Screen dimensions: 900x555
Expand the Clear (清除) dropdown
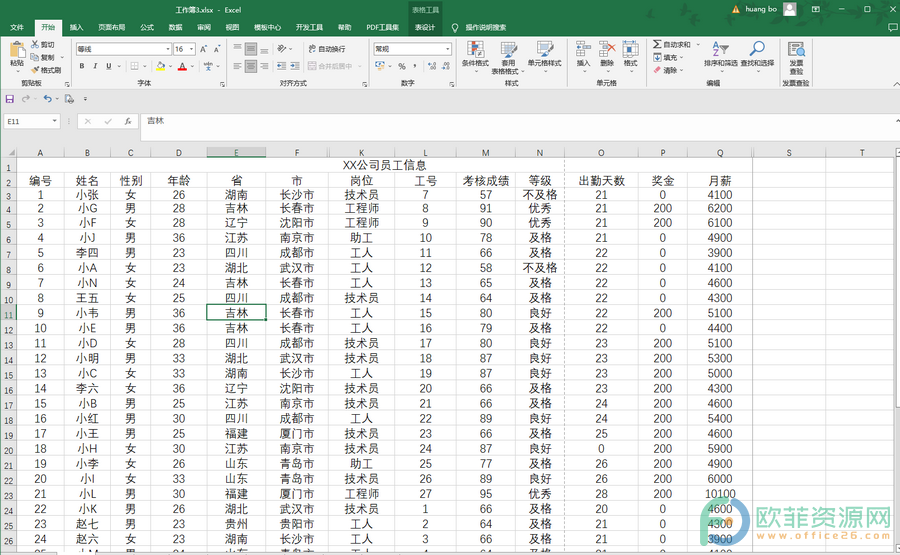pos(682,70)
